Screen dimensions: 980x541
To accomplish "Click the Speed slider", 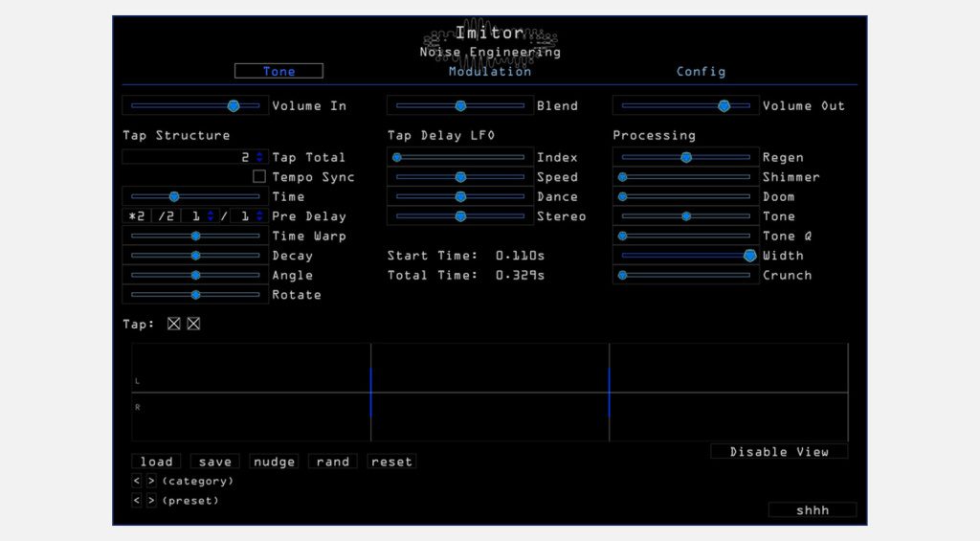I will (460, 177).
